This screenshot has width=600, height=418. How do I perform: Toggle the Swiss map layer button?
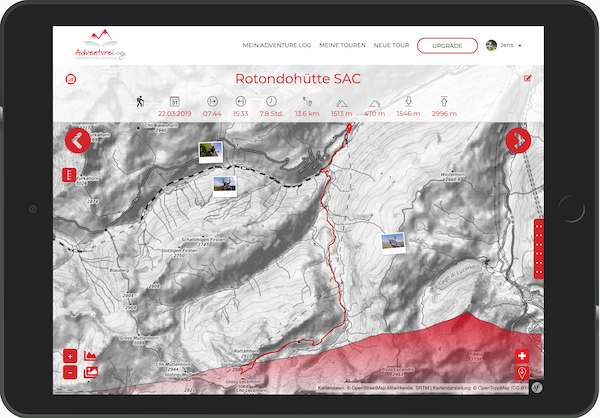coord(522,356)
